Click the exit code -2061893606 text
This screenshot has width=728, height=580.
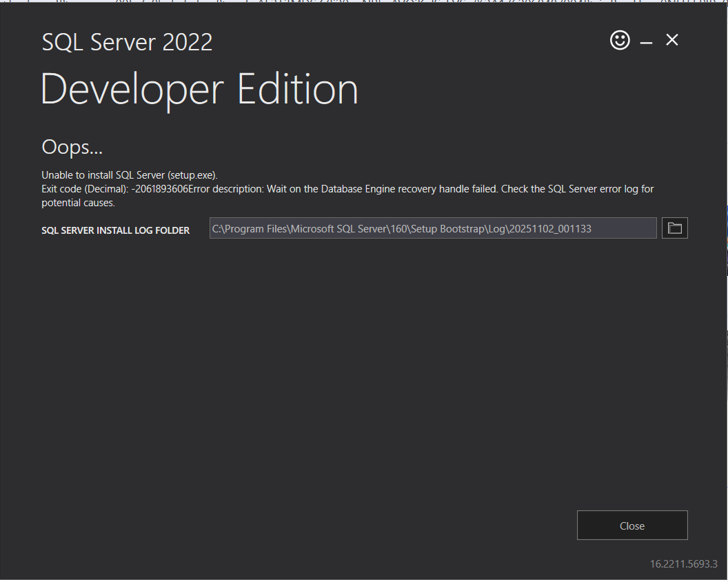(x=159, y=188)
